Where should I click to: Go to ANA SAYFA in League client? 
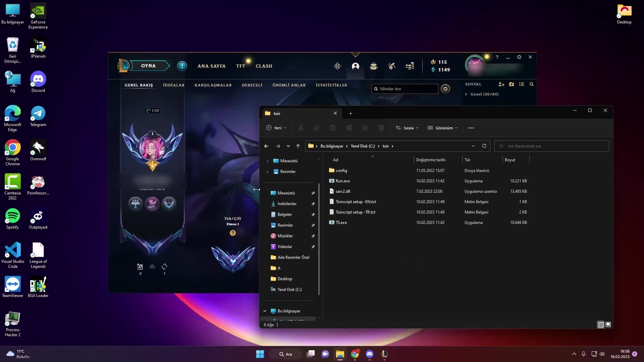coord(212,66)
